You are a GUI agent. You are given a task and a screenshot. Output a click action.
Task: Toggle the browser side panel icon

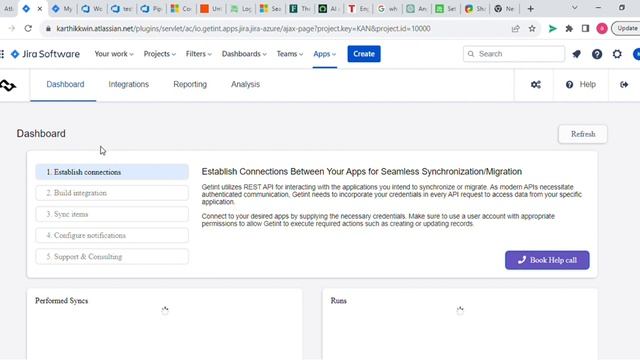(x=585, y=29)
